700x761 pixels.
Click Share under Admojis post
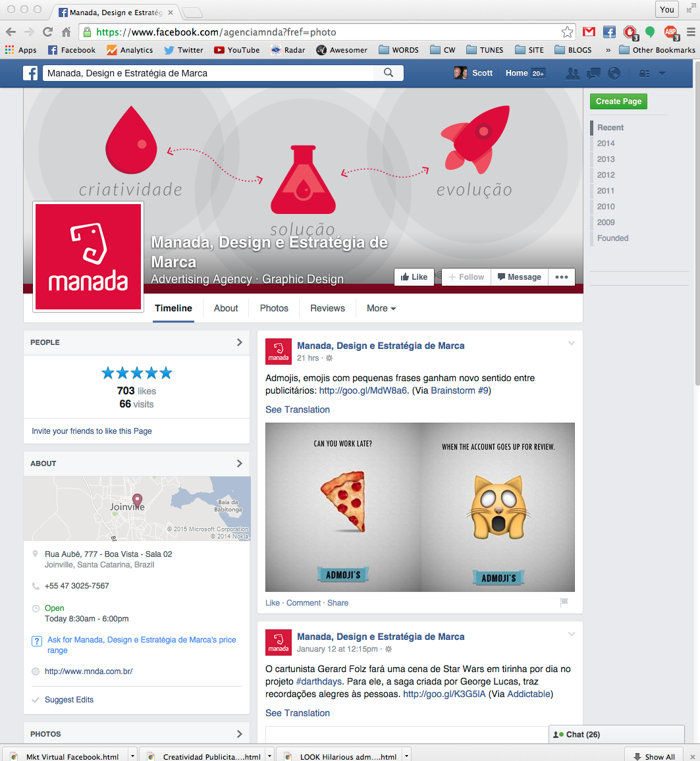pos(338,603)
